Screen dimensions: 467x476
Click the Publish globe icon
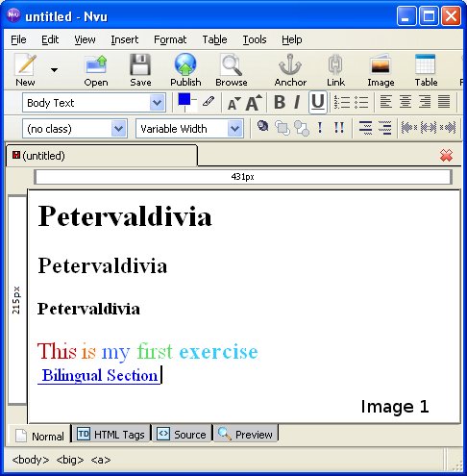point(185,64)
